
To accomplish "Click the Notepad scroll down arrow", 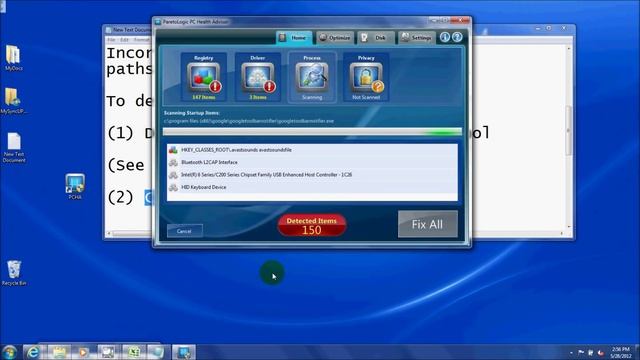I will coord(569,227).
